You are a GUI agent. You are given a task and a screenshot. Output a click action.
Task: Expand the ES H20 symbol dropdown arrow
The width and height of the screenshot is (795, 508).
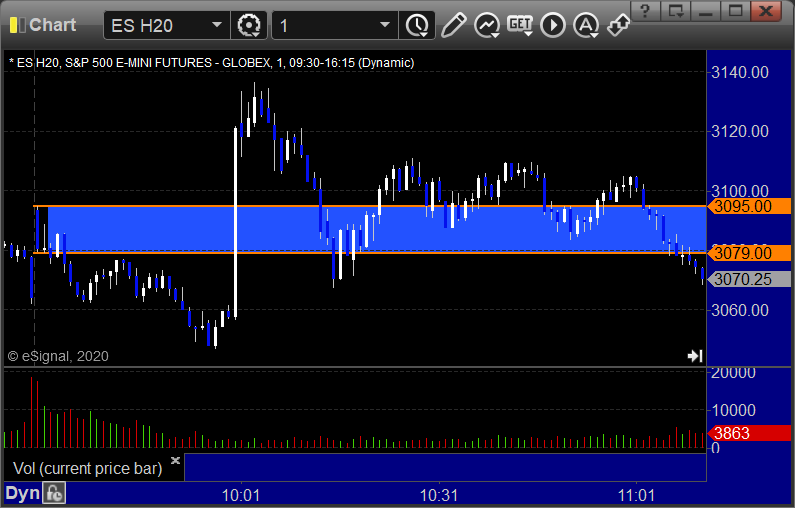coord(216,25)
